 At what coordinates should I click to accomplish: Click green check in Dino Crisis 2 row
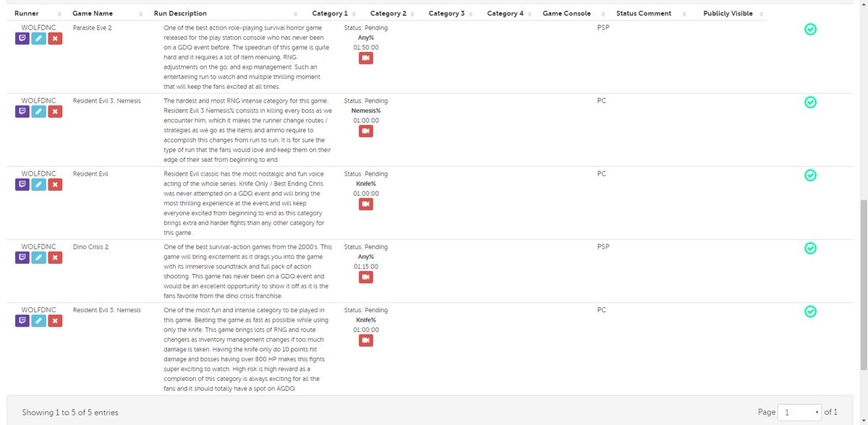coord(810,248)
